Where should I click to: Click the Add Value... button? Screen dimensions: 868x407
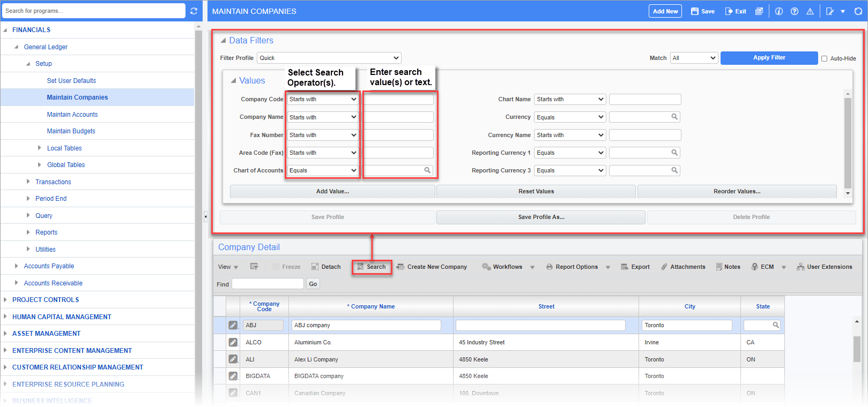[332, 191]
